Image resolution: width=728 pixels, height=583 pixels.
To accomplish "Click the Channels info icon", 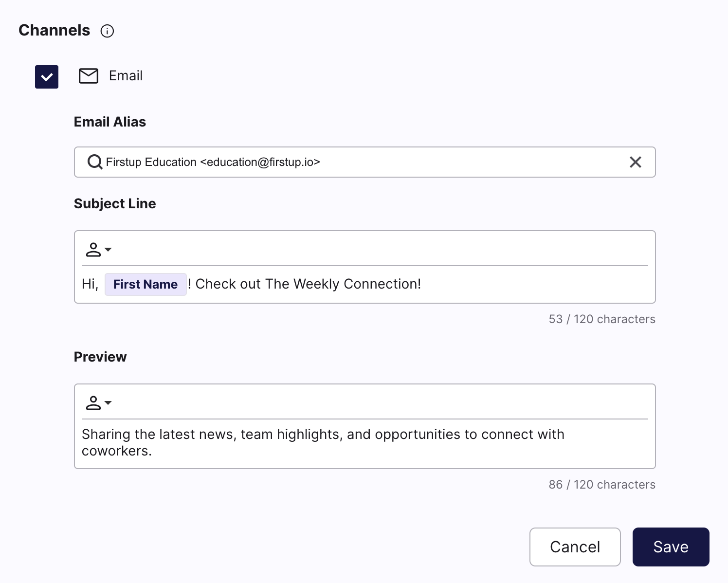I will 107,31.
